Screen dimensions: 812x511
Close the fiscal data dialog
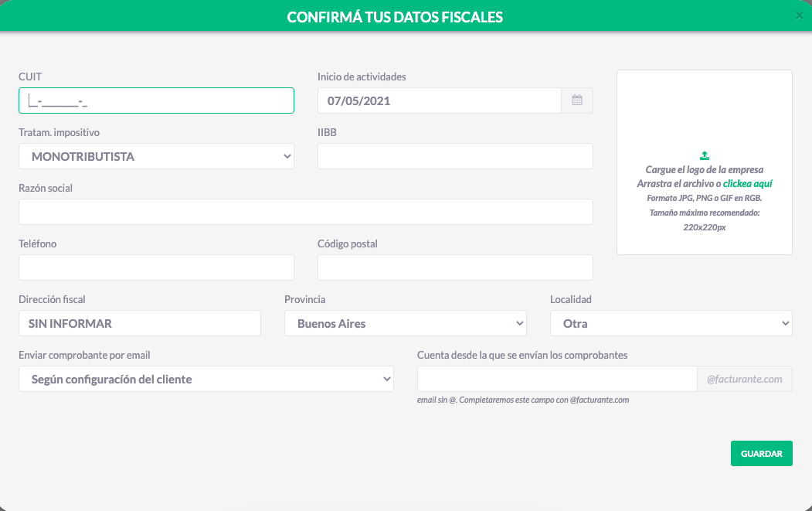tap(799, 15)
